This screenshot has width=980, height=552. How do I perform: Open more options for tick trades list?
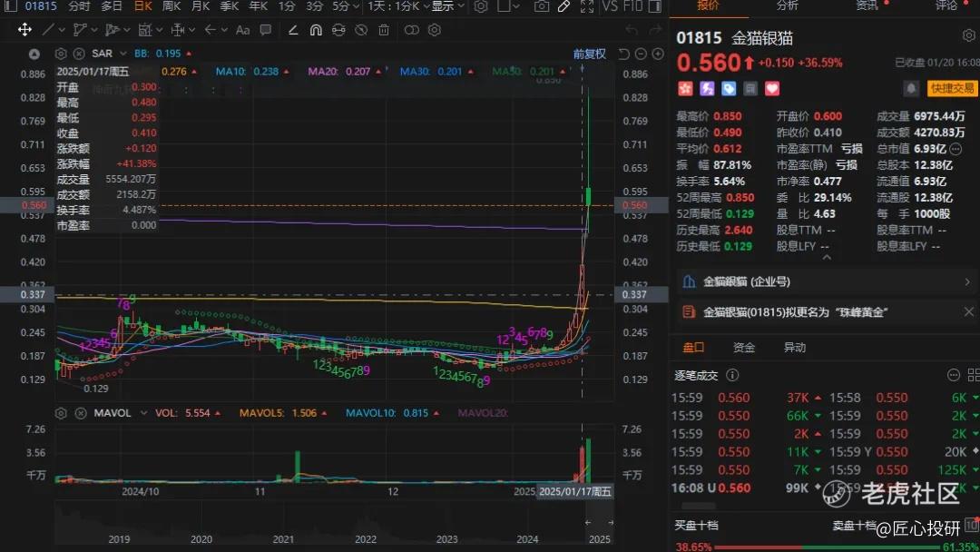click(953, 375)
